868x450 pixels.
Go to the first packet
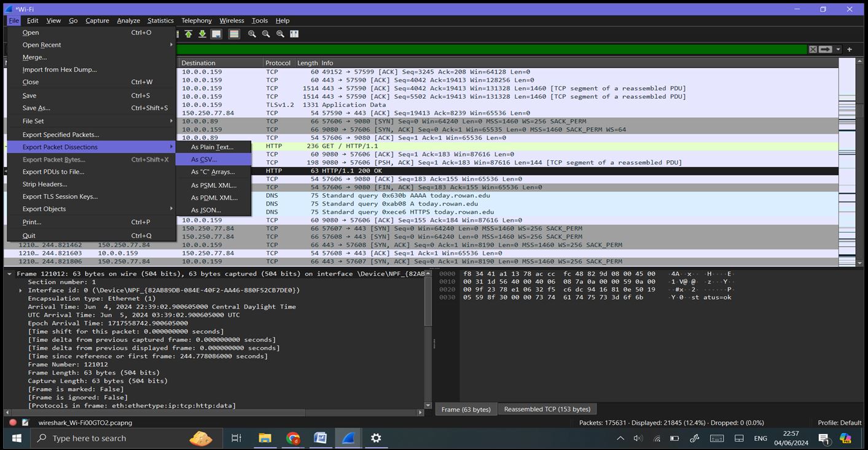[x=188, y=34]
